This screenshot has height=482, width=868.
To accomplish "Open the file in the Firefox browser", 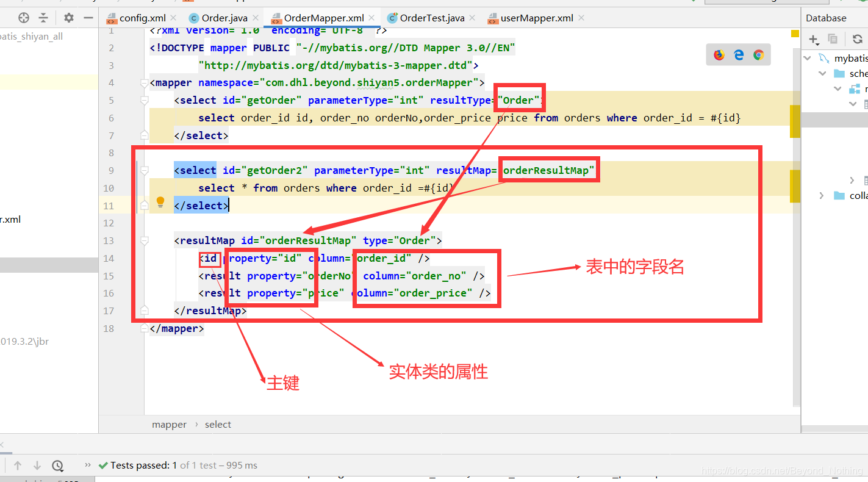I will (719, 55).
